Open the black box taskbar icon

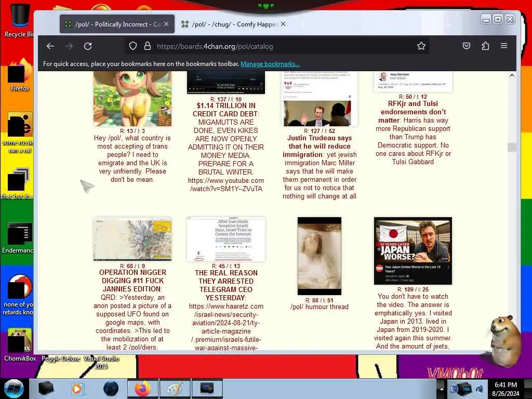[46, 389]
